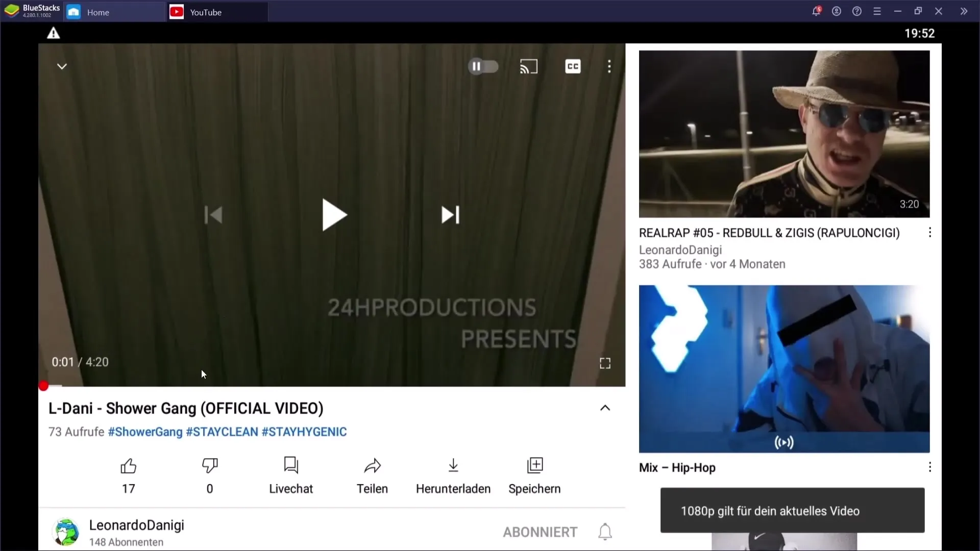980x551 pixels.
Task: Open the #STAYHYGENIC hashtag
Action: tap(304, 432)
